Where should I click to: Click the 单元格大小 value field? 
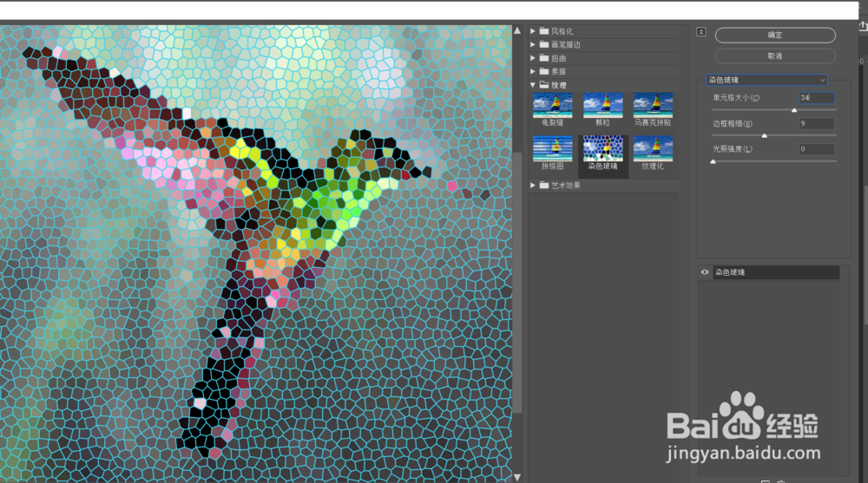tap(817, 97)
